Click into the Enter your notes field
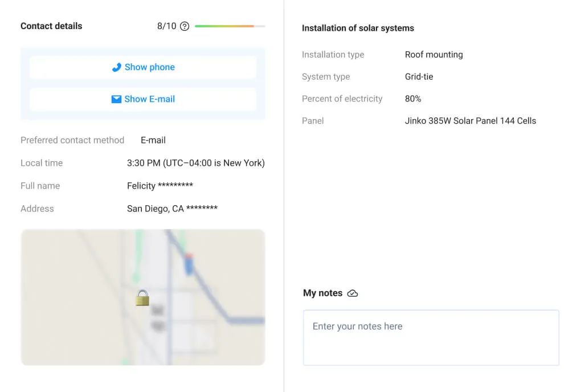 tap(431, 337)
